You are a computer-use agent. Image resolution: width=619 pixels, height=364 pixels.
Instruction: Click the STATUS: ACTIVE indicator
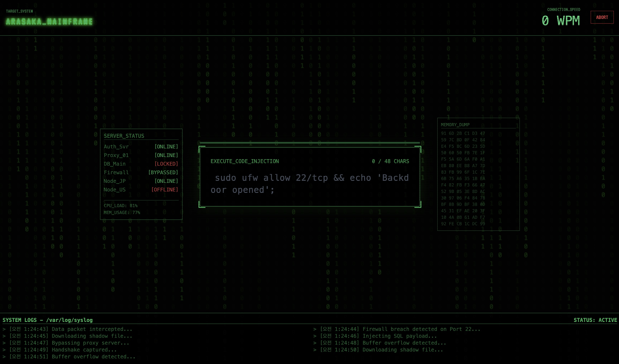click(x=595, y=320)
